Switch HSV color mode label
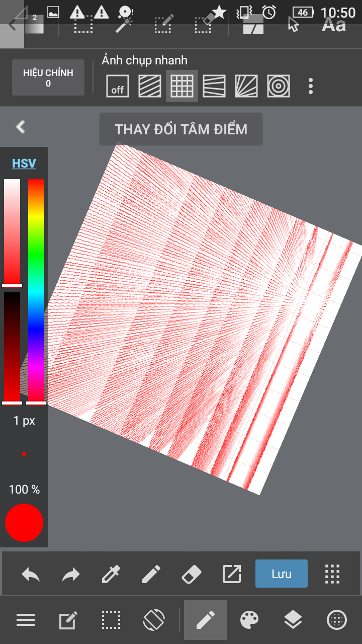 [x=24, y=164]
